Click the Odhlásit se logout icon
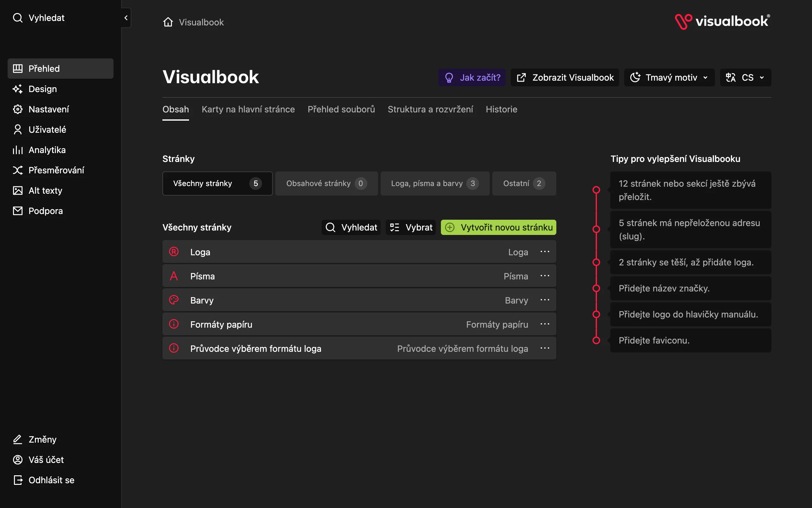 coord(17,480)
